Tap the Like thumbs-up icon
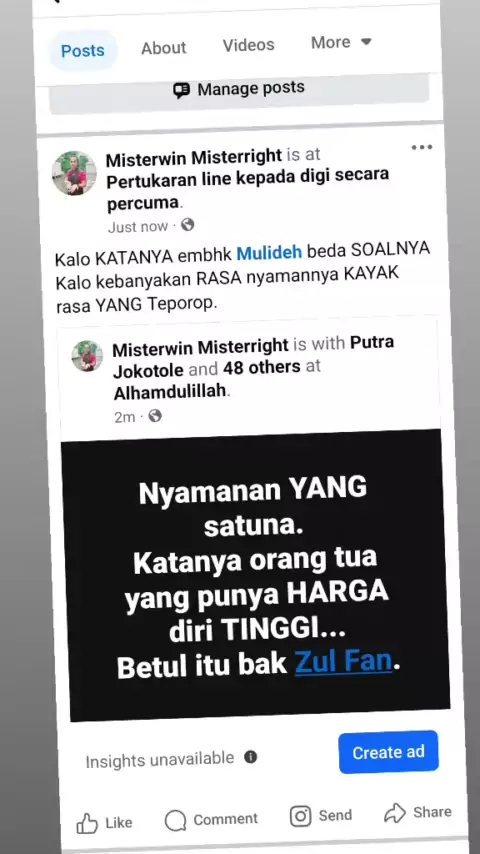 87,824
